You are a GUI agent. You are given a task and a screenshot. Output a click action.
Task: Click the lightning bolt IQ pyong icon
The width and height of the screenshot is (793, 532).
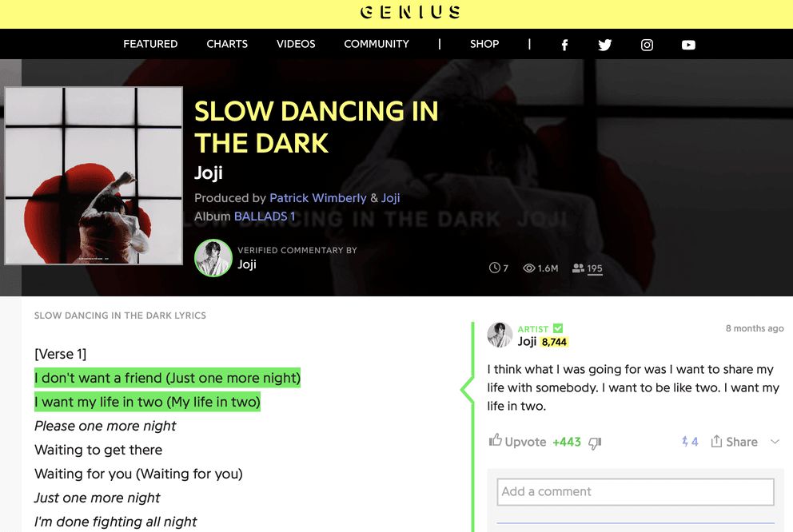[x=685, y=442]
